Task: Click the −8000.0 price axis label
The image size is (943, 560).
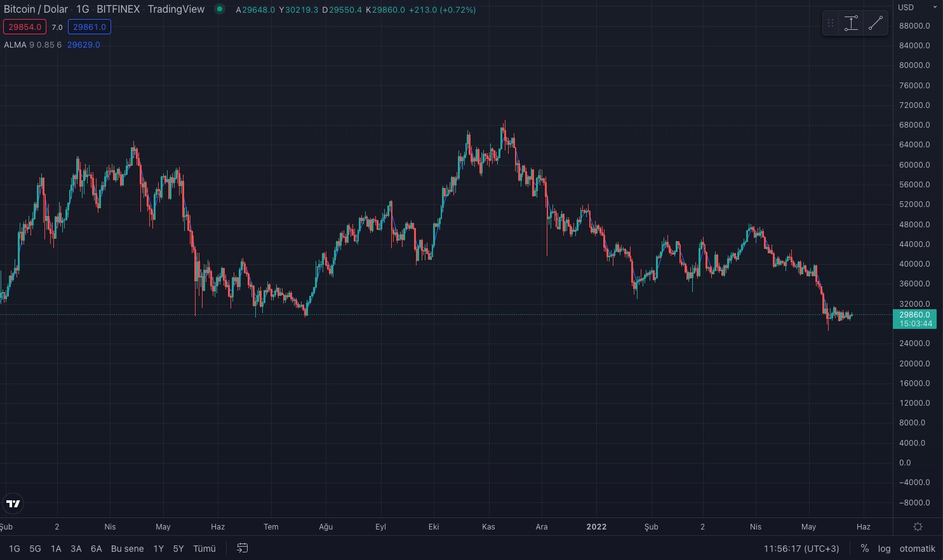Action: pyautogui.click(x=914, y=503)
